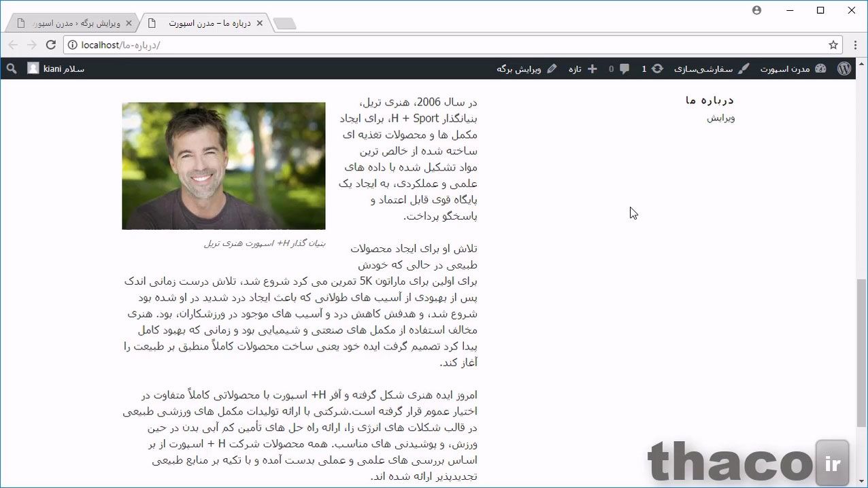Open the تازه new content menu
Viewport: 868px width, 488px height.
583,69
